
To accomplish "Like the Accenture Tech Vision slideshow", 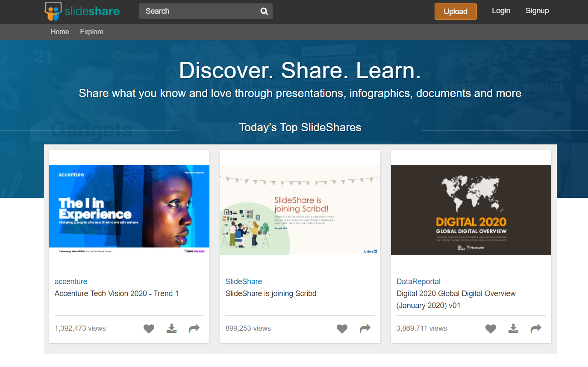I will tap(149, 329).
